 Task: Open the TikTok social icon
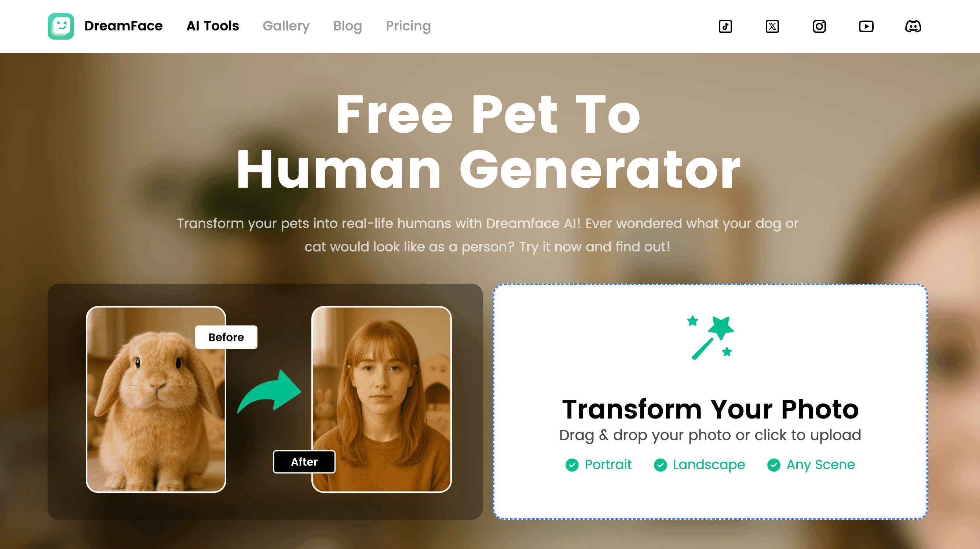tap(725, 26)
